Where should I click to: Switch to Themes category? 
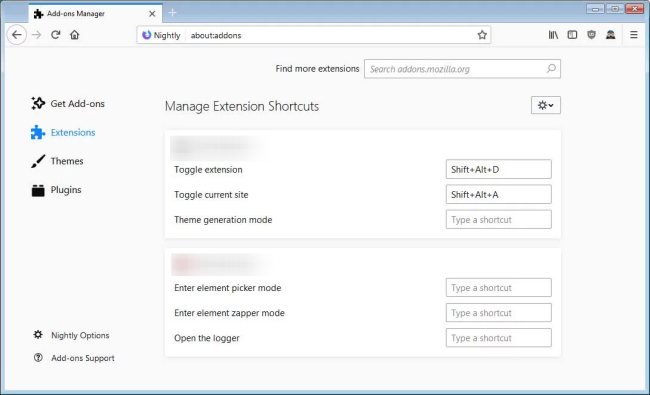point(57,161)
